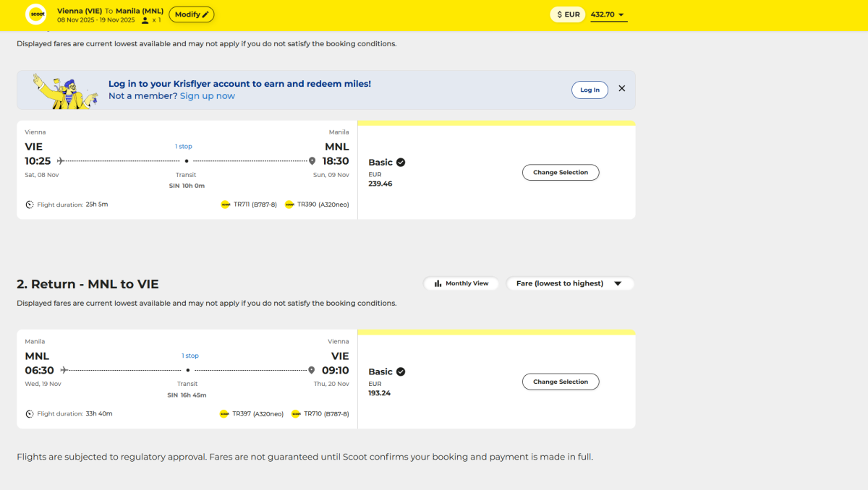Click the Scoot logo in header

35,14
